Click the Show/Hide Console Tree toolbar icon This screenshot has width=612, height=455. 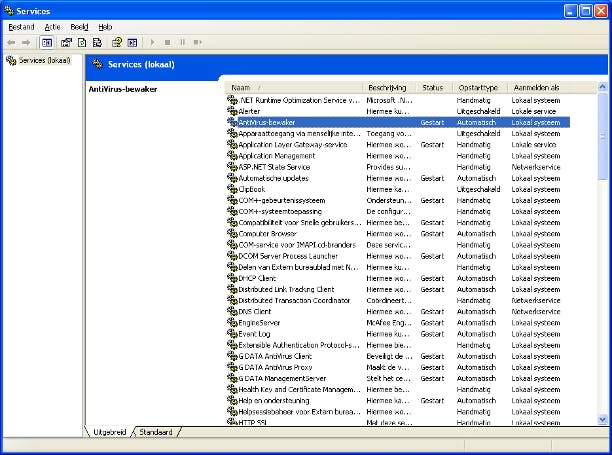coord(46,42)
